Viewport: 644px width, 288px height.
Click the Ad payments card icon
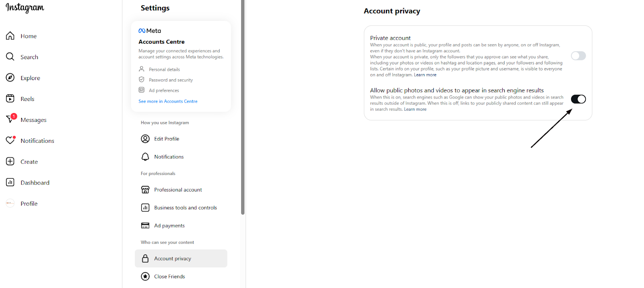coord(145,226)
